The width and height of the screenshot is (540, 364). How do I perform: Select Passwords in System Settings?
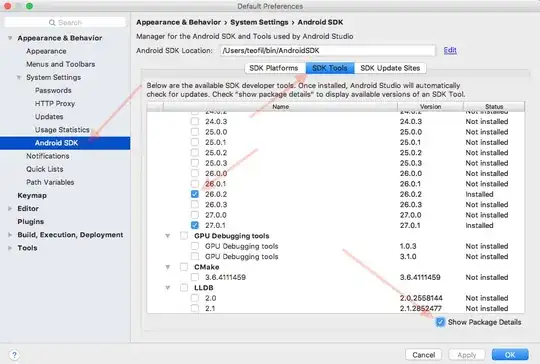pyautogui.click(x=53, y=90)
